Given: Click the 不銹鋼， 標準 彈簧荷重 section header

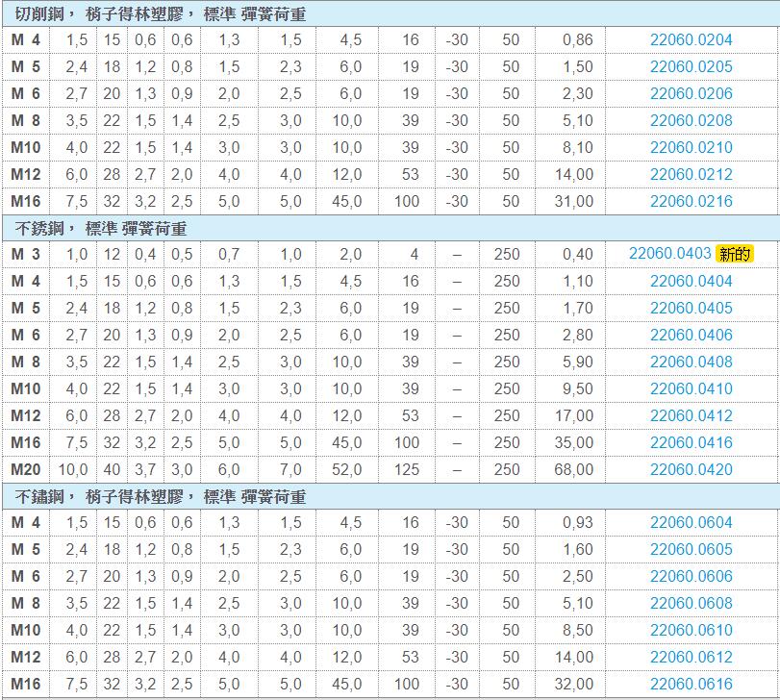Looking at the screenshot, I should pyautogui.click(x=101, y=229).
